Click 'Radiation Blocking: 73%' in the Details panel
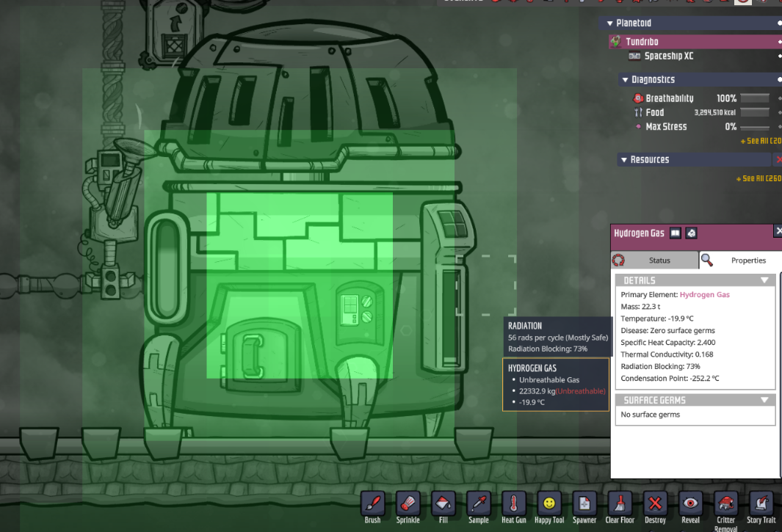This screenshot has height=532, width=782. pos(660,366)
